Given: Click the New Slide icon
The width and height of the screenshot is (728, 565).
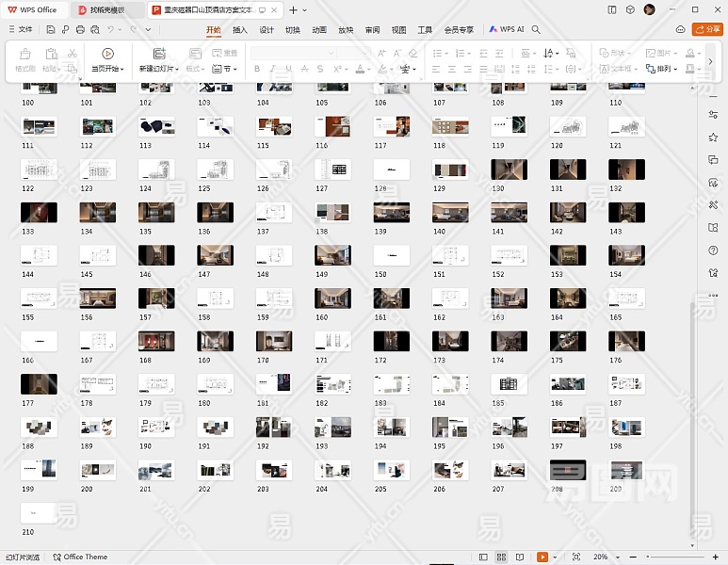Looking at the screenshot, I should [x=158, y=54].
